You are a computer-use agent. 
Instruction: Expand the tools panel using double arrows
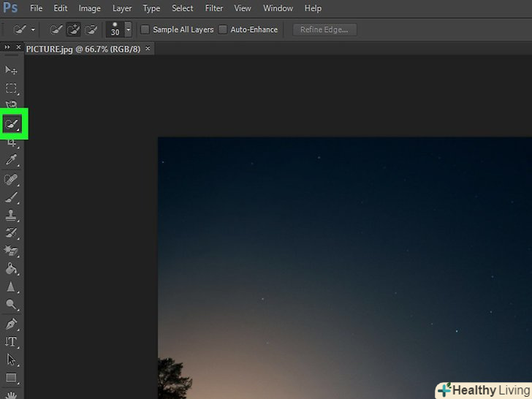click(x=7, y=47)
